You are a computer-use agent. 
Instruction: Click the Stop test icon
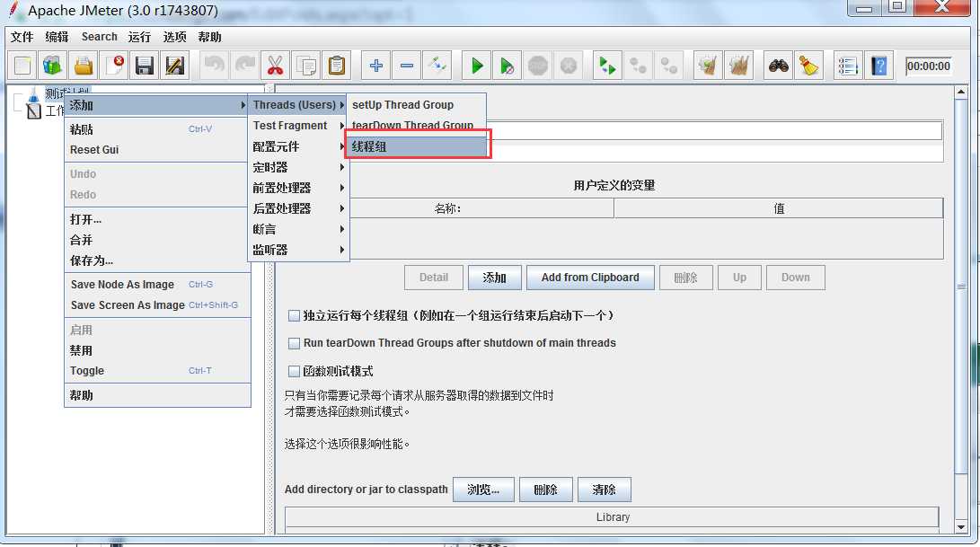pyautogui.click(x=537, y=66)
